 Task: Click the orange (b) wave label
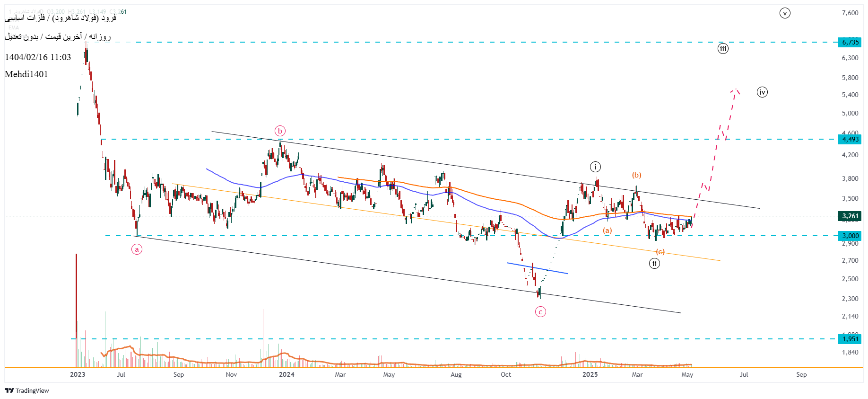click(x=637, y=175)
